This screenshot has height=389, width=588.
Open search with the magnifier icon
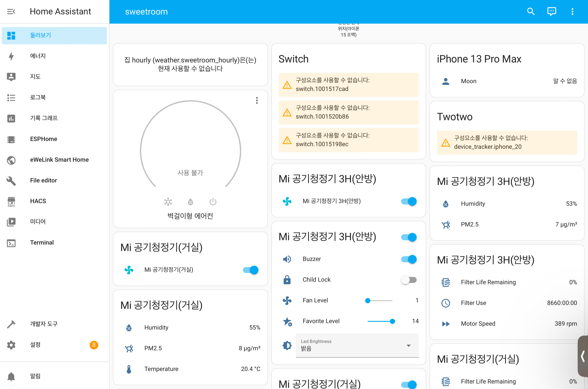pyautogui.click(x=531, y=11)
